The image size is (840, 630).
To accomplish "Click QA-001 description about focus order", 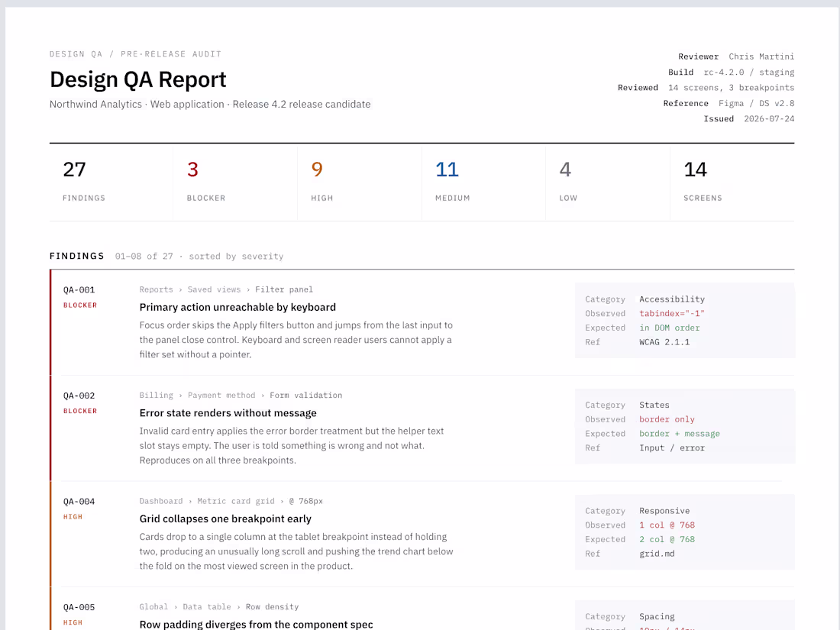I will pyautogui.click(x=296, y=340).
